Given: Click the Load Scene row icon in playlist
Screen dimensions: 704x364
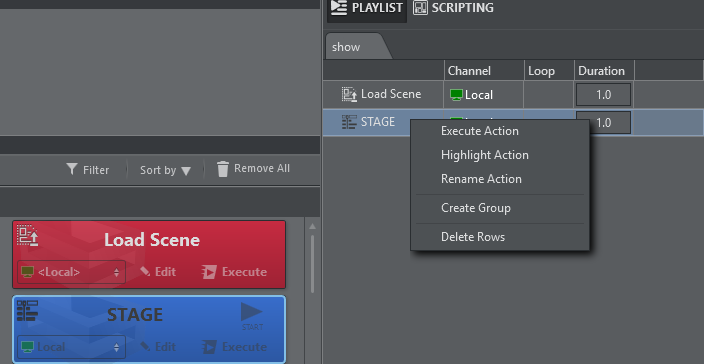Looking at the screenshot, I should (x=349, y=94).
